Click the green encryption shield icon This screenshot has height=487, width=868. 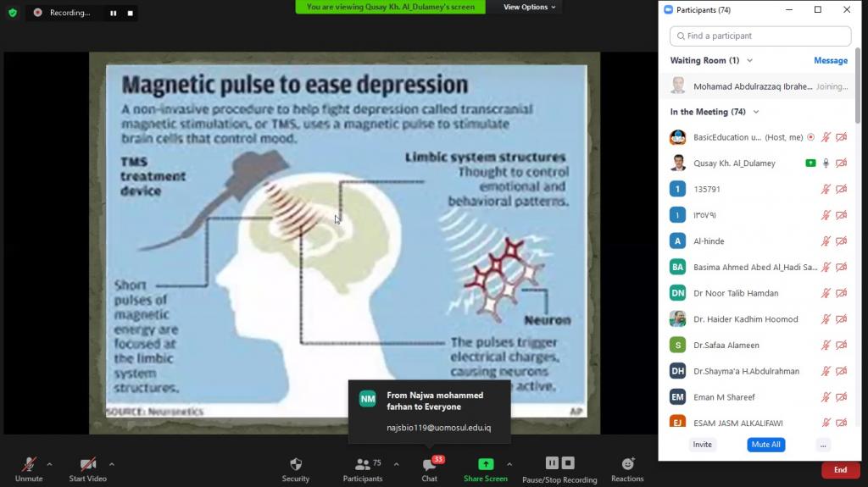(x=12, y=13)
